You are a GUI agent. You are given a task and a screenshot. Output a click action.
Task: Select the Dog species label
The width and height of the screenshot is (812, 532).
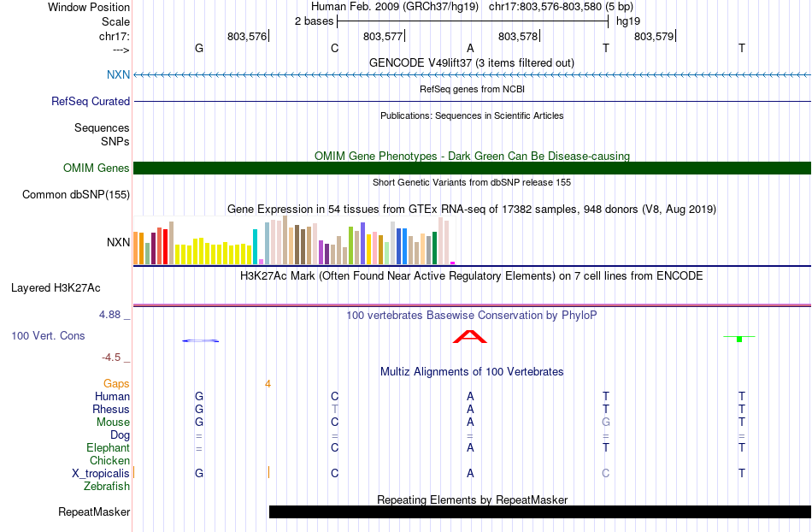120,435
